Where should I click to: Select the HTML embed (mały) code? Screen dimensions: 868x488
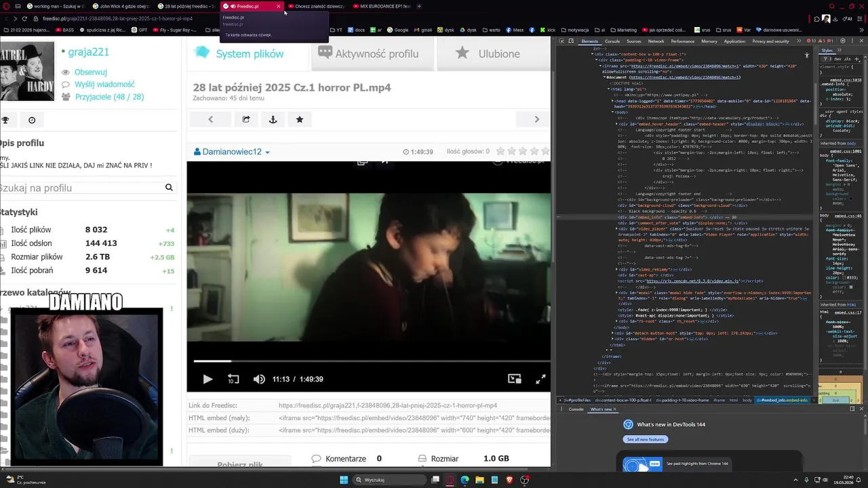click(x=414, y=418)
